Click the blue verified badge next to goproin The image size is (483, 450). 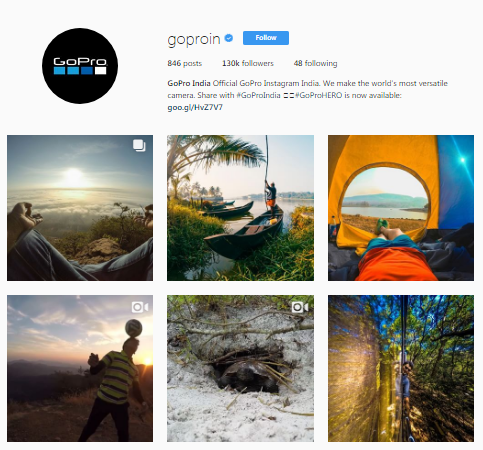pos(229,38)
